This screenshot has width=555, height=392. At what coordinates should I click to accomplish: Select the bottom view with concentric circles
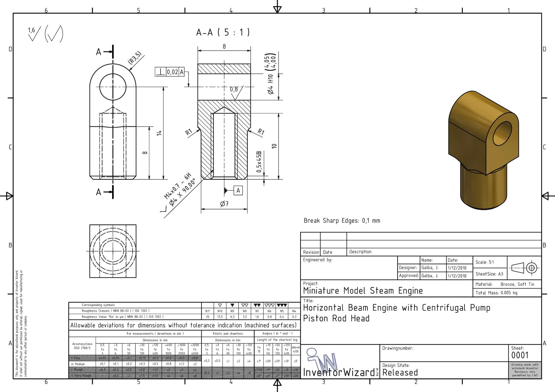[x=113, y=251]
